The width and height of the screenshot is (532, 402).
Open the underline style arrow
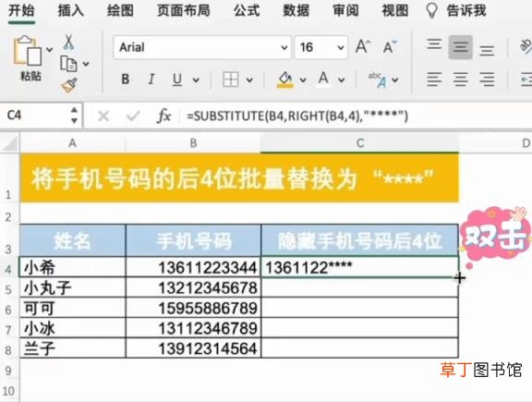click(196, 80)
